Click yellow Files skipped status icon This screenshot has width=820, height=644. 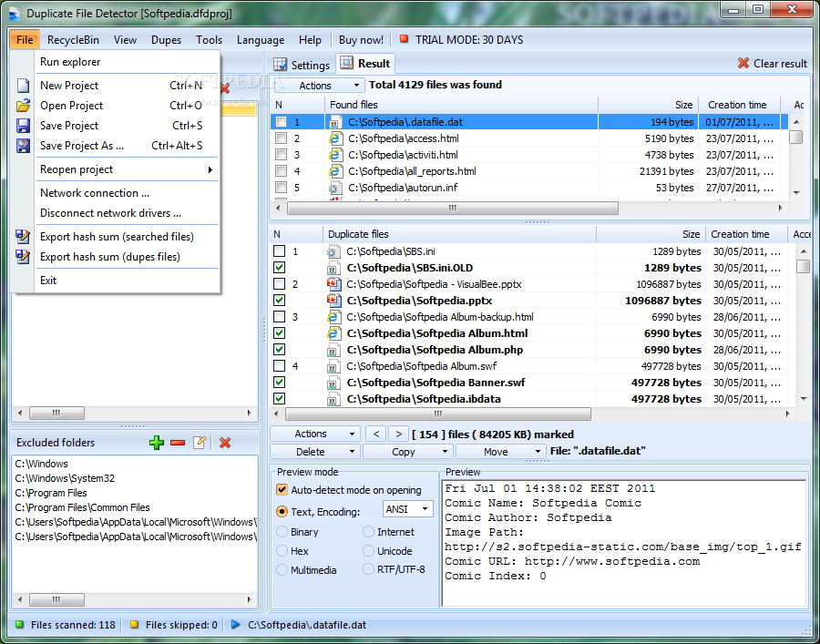tap(135, 625)
